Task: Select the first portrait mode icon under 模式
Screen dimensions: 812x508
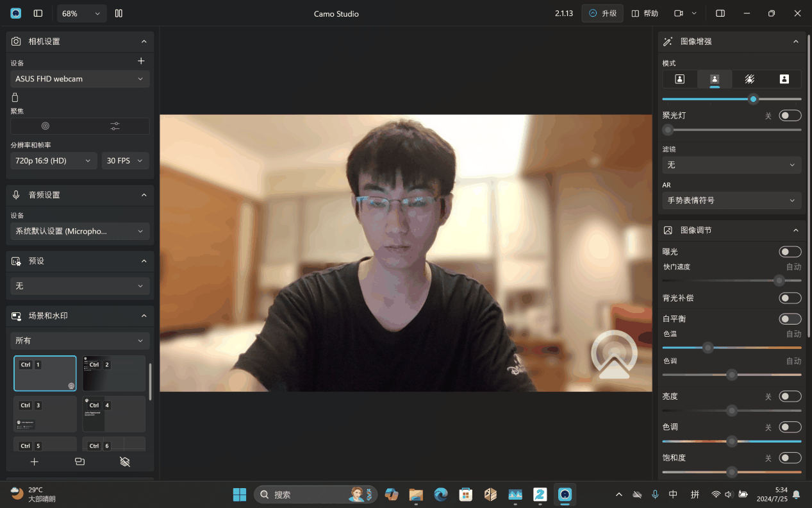Action: tap(679, 79)
